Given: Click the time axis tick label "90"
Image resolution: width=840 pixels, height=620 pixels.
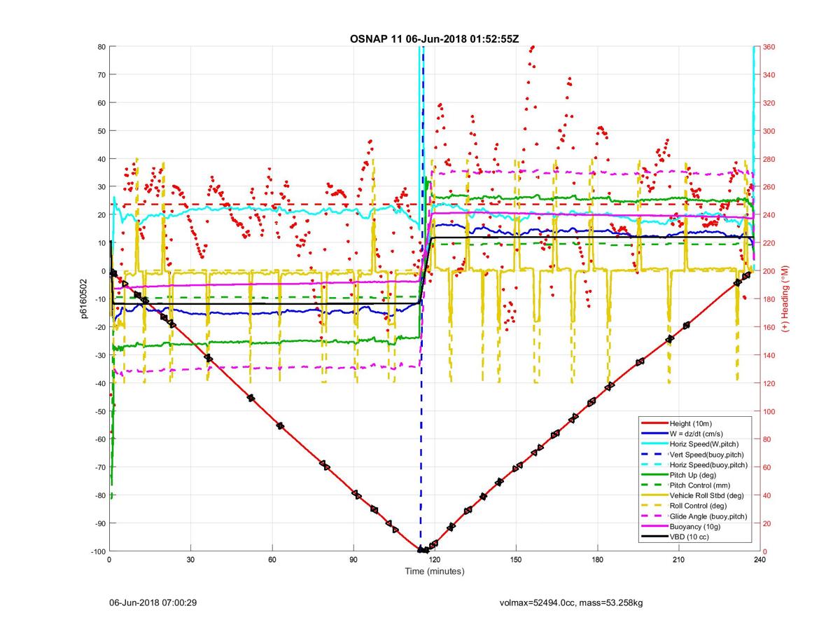Looking at the screenshot, I should coord(353,560).
